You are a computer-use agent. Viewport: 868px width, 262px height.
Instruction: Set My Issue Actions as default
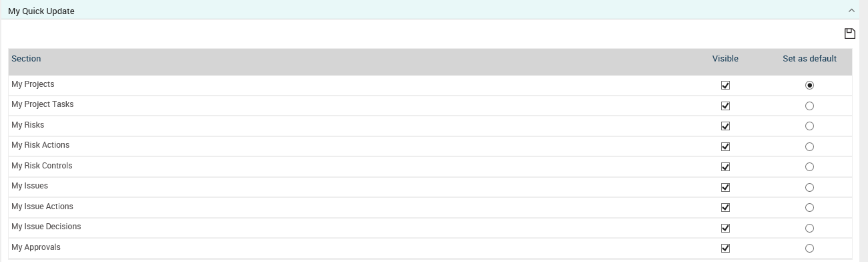point(809,208)
